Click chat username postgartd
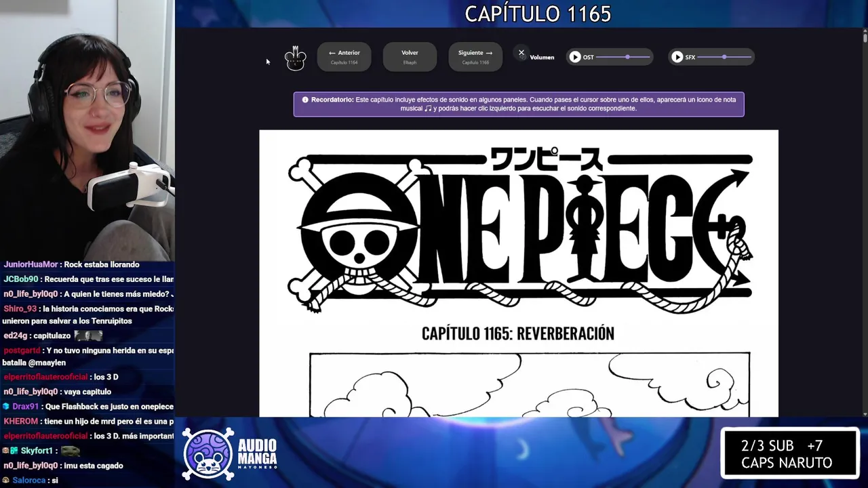This screenshot has height=488, width=868. click(x=22, y=351)
